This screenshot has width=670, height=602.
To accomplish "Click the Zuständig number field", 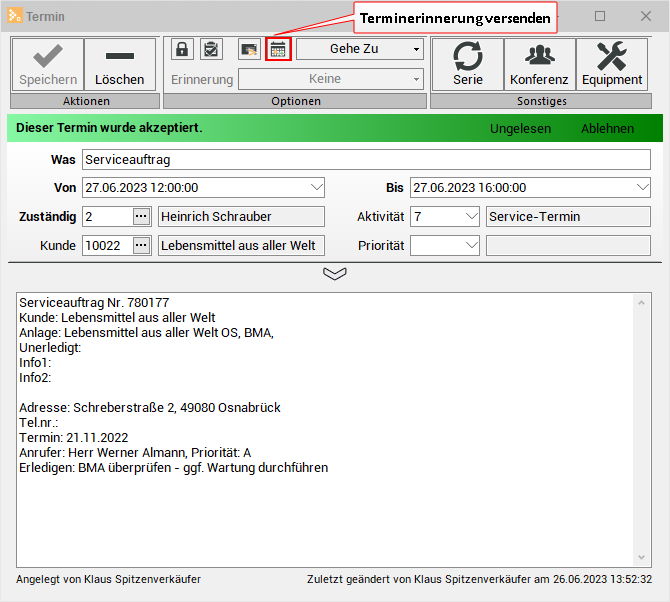I will [108, 217].
